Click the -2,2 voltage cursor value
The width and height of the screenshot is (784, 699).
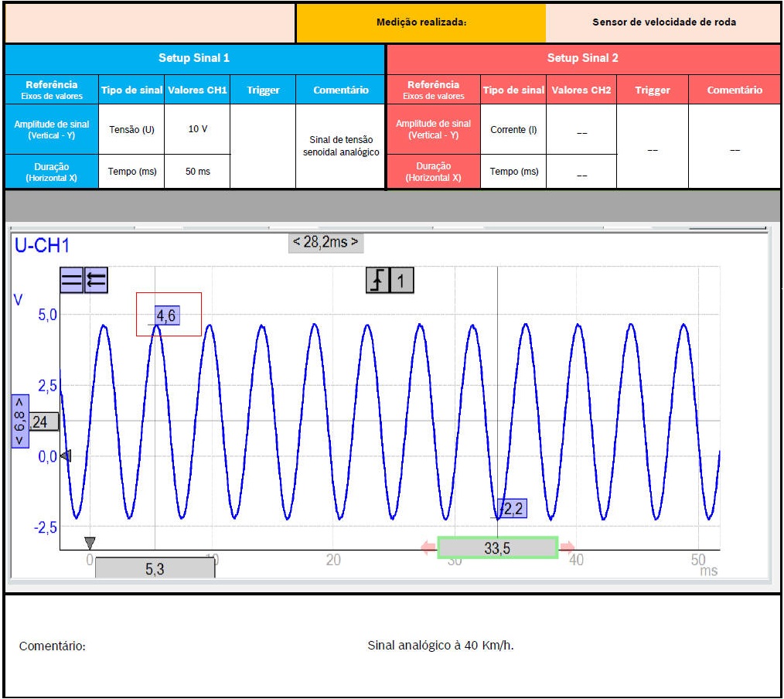[513, 508]
